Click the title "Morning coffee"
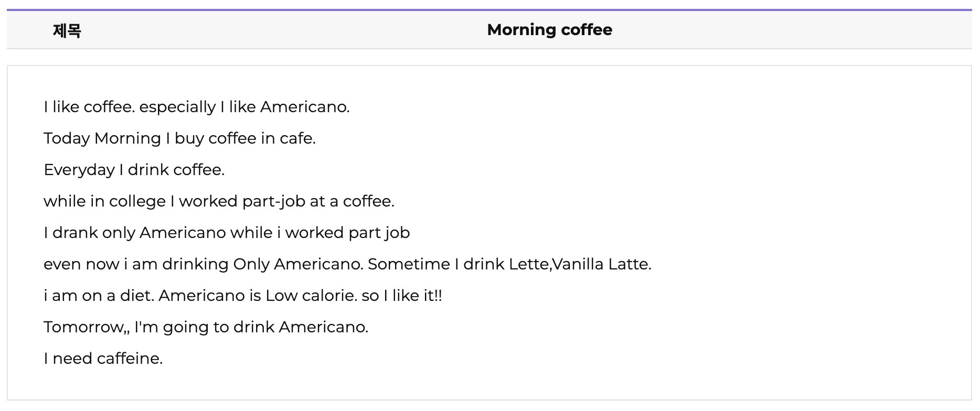This screenshot has width=980, height=411. (549, 30)
